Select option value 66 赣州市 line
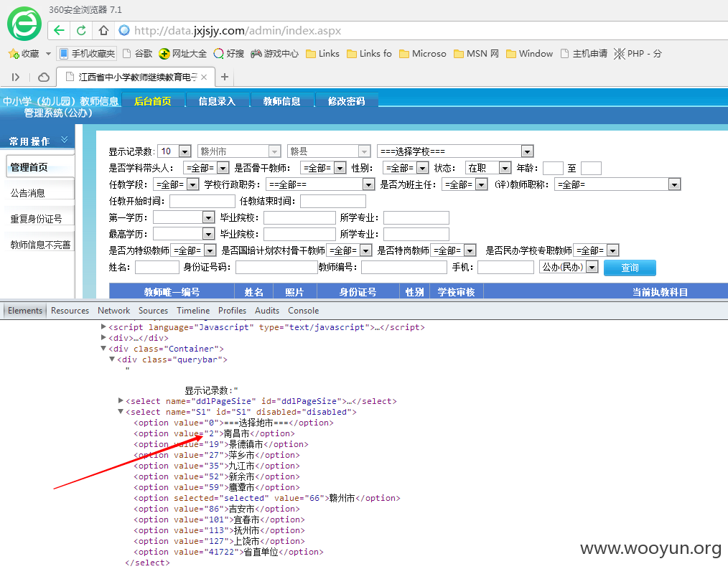728x569 pixels. tap(267, 498)
